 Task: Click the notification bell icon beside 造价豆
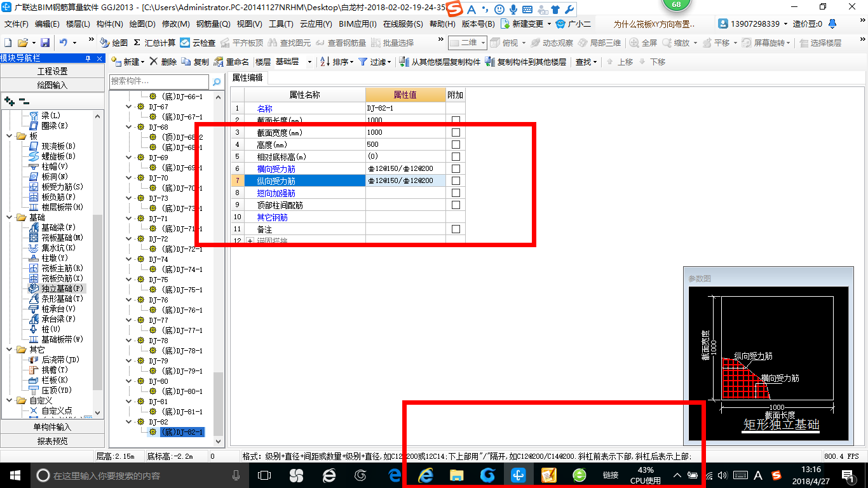(833, 24)
